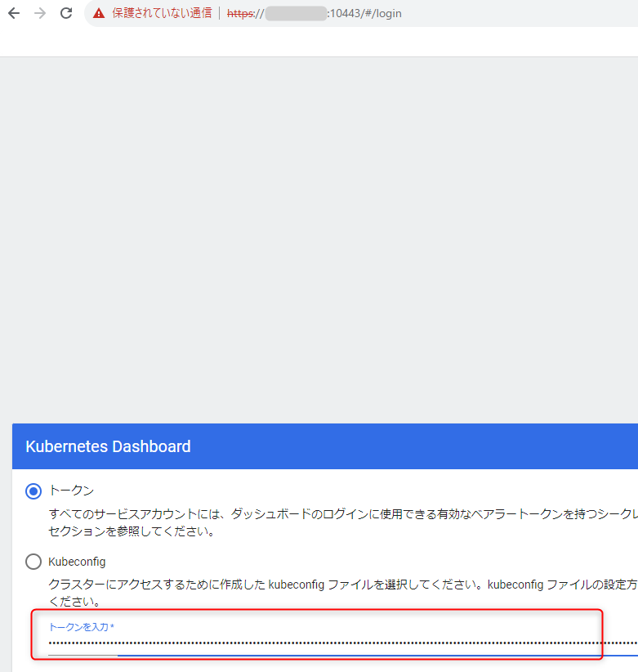Click the token description starting with すべてのサービスアカウント
Screen dimensions: 638x672
coord(343,522)
